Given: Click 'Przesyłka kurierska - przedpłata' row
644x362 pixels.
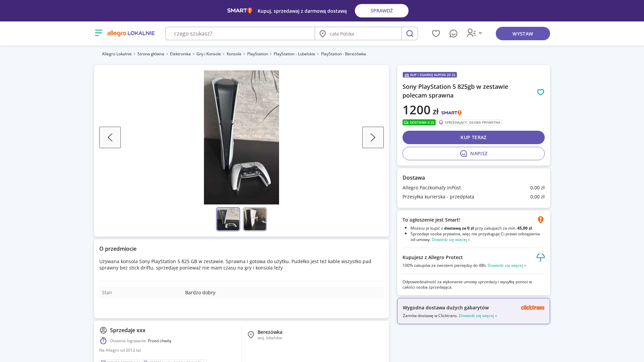Looking at the screenshot, I should 473,197.
